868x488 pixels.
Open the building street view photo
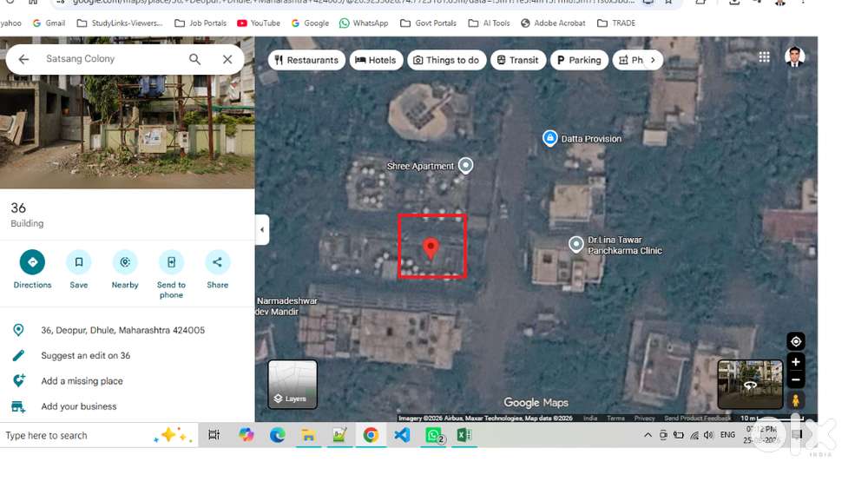[x=128, y=133]
